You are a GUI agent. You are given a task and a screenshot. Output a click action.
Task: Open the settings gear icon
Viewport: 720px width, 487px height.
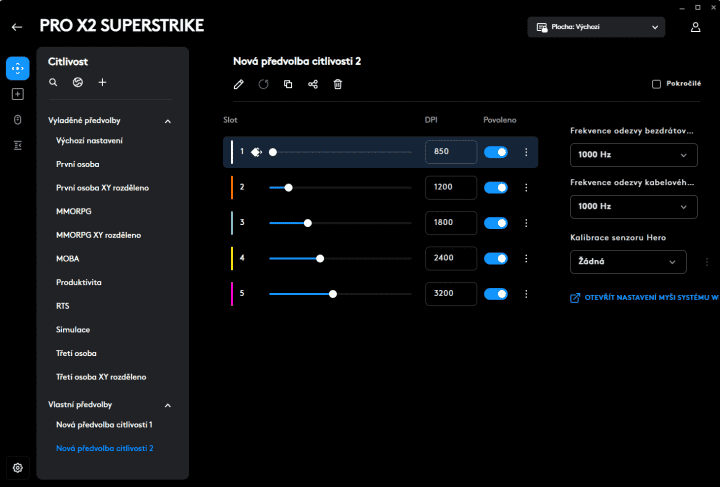pos(17,468)
